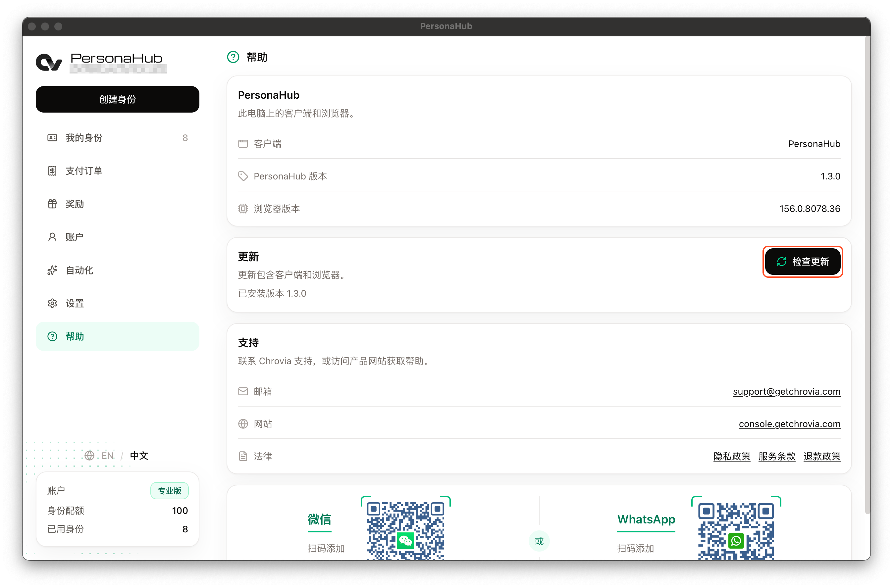Screen dimensions: 893x588
Task: Click the client window icon beside 客户端
Action: point(243,144)
